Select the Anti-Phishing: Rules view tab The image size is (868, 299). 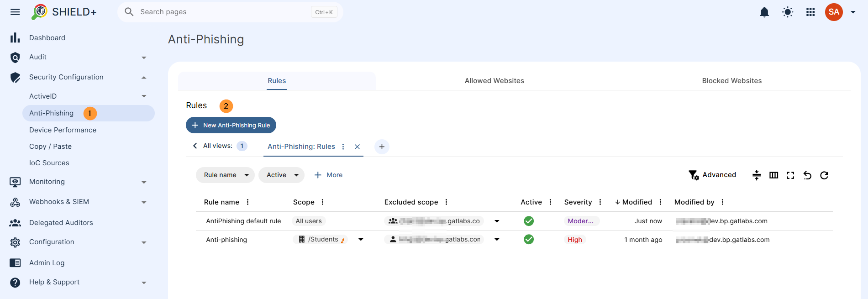tap(301, 147)
